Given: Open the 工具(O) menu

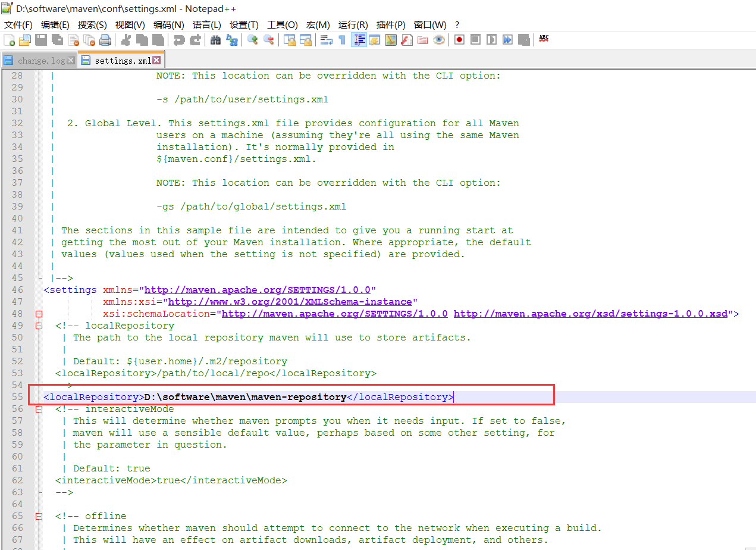Looking at the screenshot, I should tap(282, 24).
